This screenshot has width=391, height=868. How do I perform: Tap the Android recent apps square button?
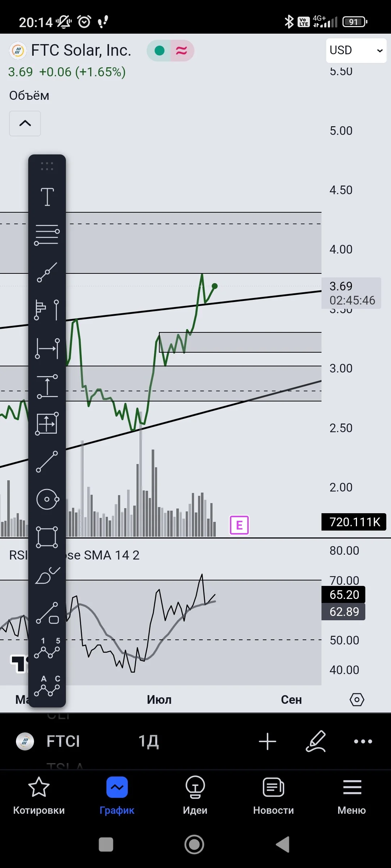tap(106, 844)
